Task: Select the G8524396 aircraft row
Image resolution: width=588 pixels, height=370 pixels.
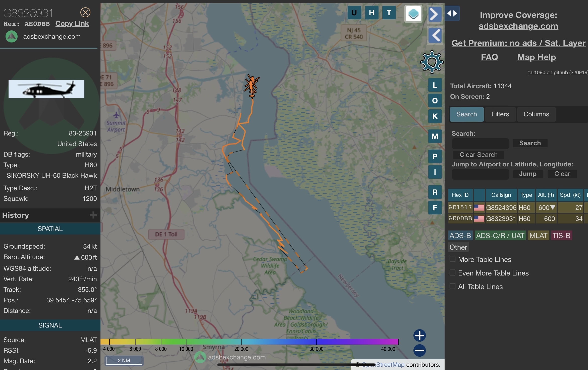Action: (x=518, y=208)
